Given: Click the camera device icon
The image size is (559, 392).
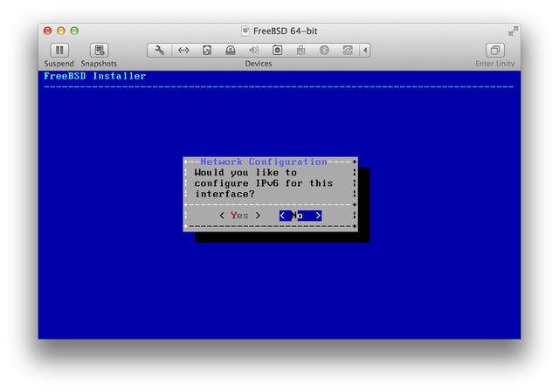Looking at the screenshot, I should (277, 51).
